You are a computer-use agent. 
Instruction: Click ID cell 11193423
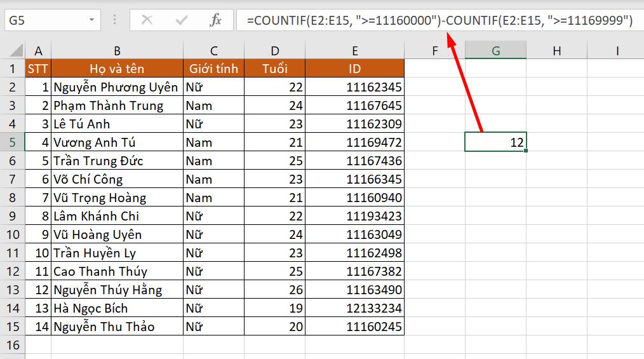355,215
